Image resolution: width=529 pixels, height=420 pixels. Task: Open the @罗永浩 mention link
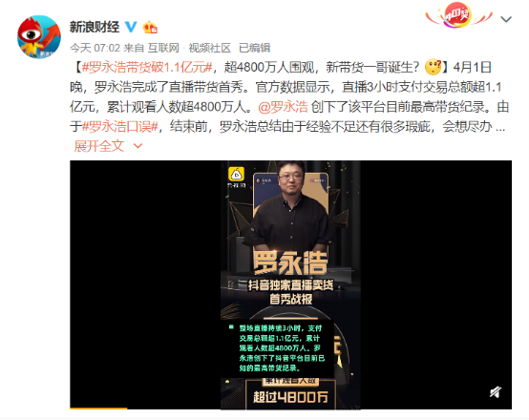283,107
